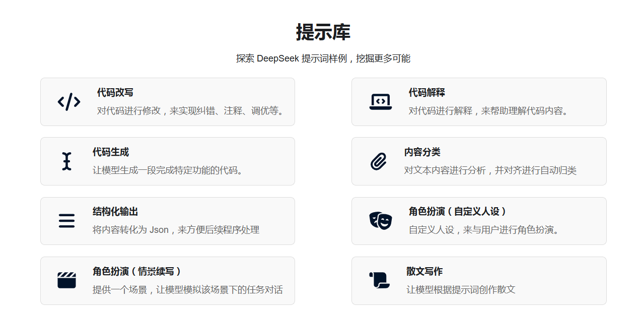Click description 让模型根据提示词创作散文
The height and width of the screenshot is (309, 644).
461,290
